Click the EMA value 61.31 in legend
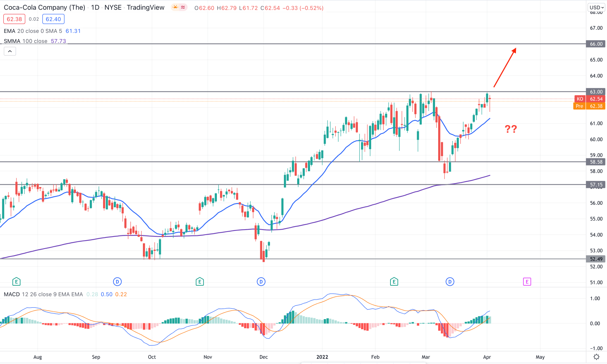Screen dimensions: 607x364 (x=73, y=31)
